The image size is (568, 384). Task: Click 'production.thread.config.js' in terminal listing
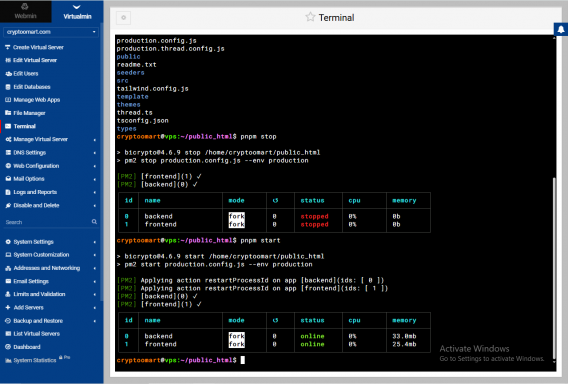point(170,49)
